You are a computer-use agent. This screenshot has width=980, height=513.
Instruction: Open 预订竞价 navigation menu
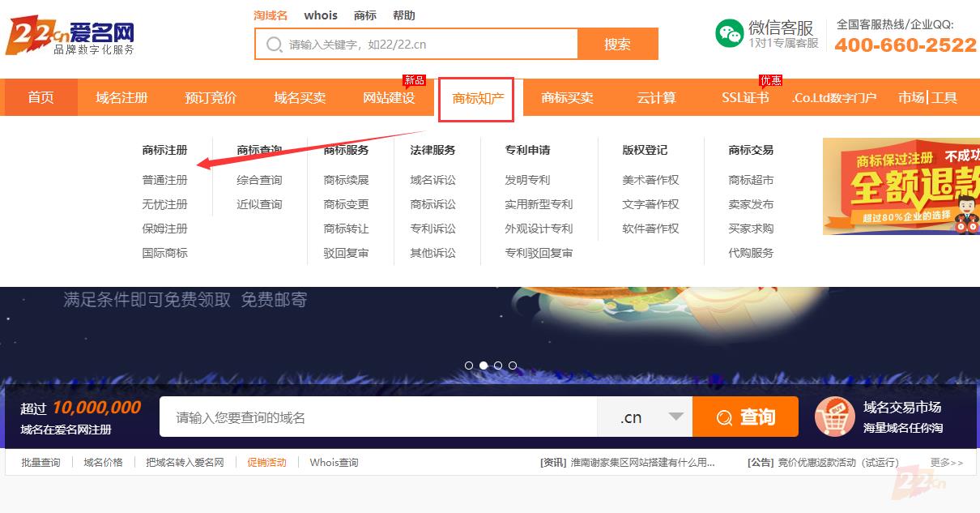pos(211,98)
